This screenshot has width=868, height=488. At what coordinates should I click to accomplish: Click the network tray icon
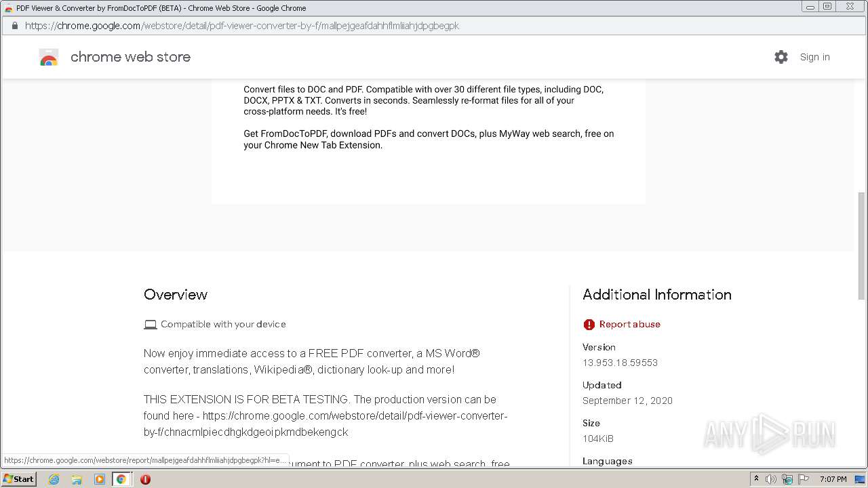pos(787,479)
